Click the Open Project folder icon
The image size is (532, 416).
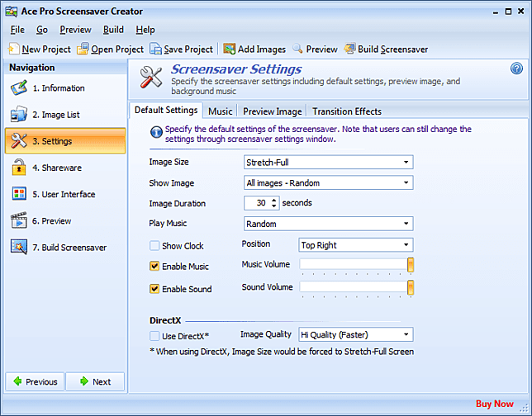tap(83, 49)
